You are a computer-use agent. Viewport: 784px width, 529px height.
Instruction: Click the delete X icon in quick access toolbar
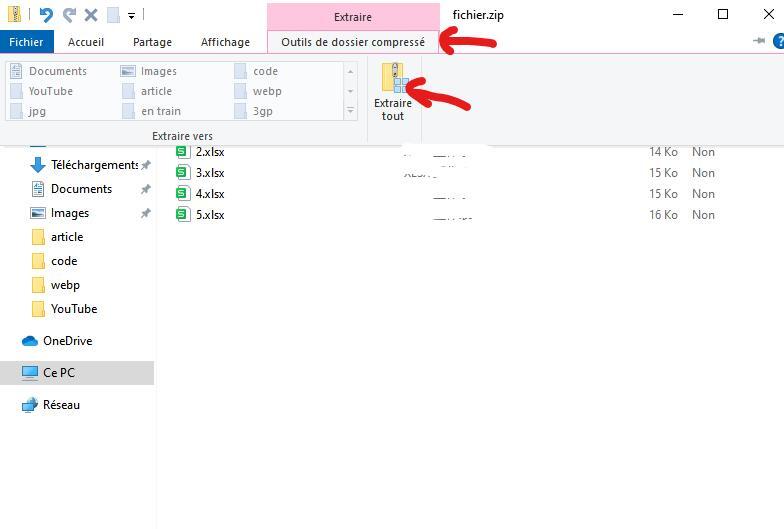pos(90,15)
